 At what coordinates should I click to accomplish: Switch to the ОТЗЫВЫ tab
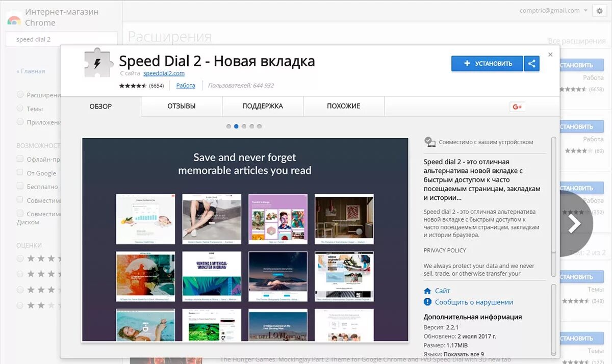tap(181, 107)
